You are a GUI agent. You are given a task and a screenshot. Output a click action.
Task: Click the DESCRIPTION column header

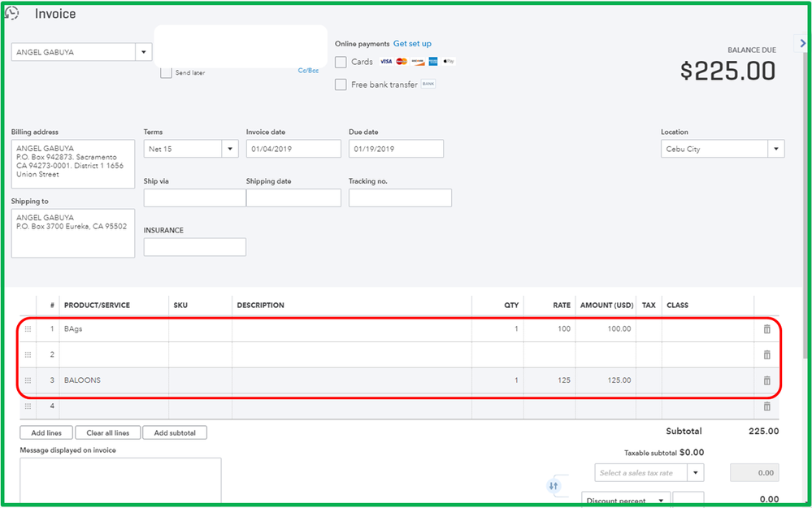260,306
